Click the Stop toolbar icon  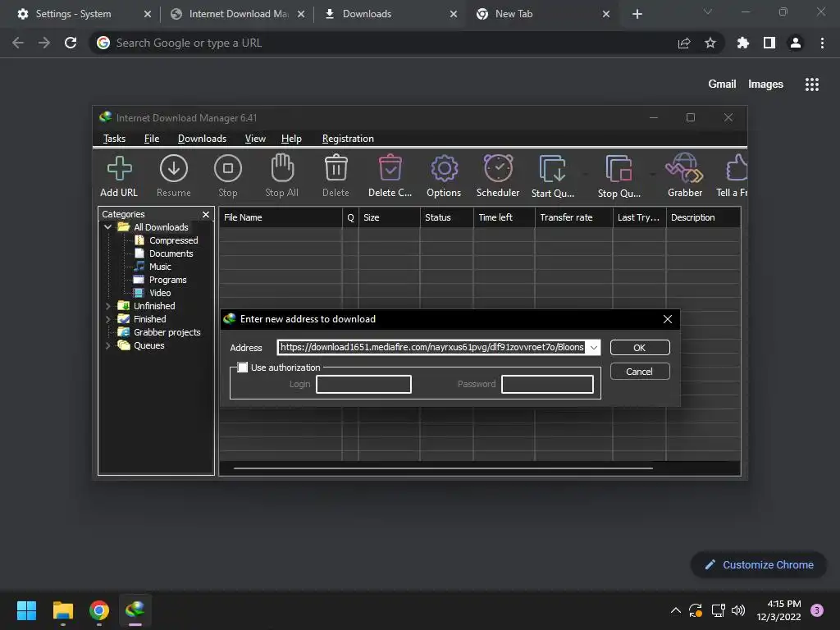tap(228, 168)
